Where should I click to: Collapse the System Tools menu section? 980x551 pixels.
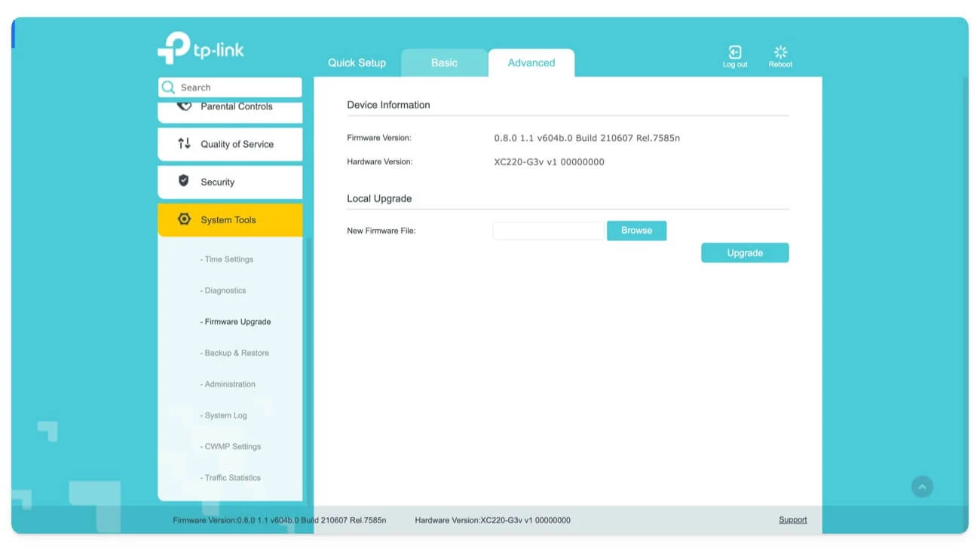click(x=230, y=220)
